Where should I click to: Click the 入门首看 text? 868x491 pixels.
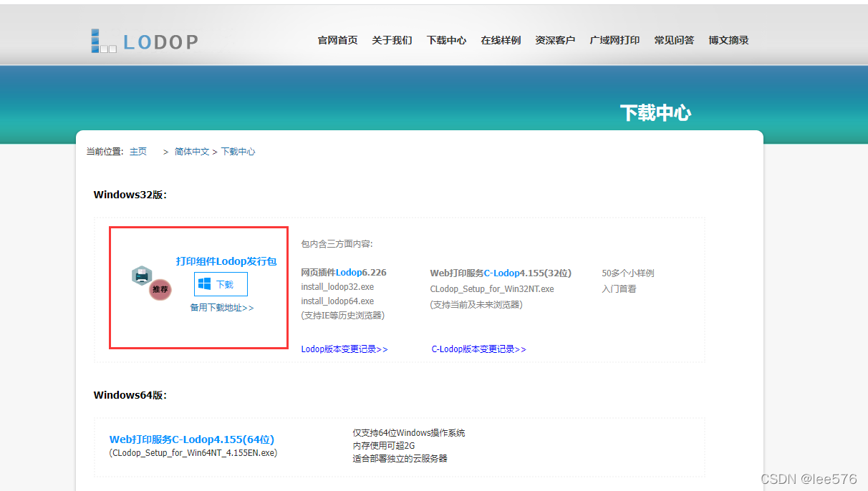[x=619, y=289]
